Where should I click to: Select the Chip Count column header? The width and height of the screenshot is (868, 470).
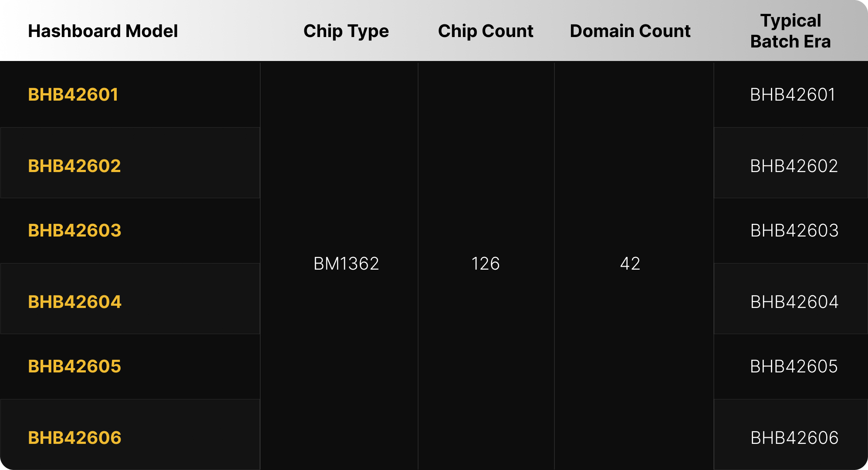point(486,31)
